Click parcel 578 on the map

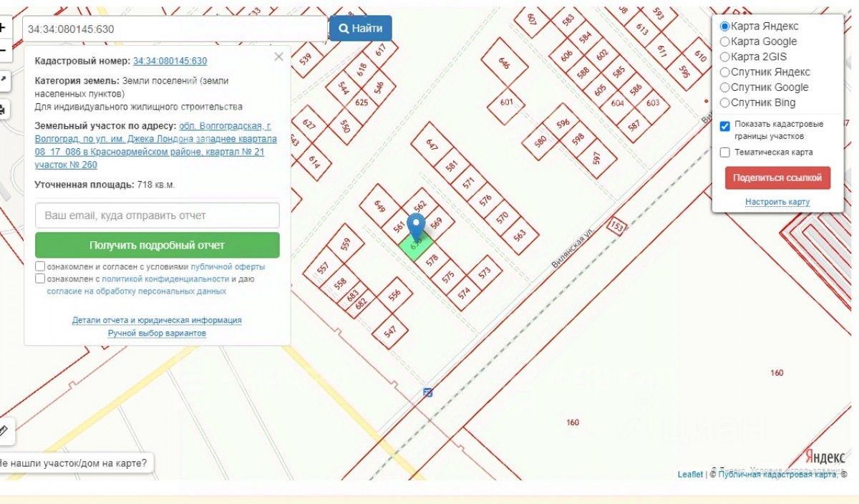tap(432, 259)
